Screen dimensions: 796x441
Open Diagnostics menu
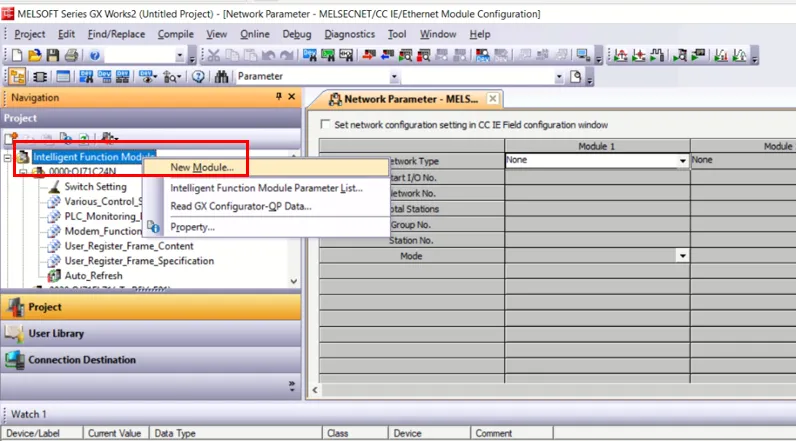(349, 34)
